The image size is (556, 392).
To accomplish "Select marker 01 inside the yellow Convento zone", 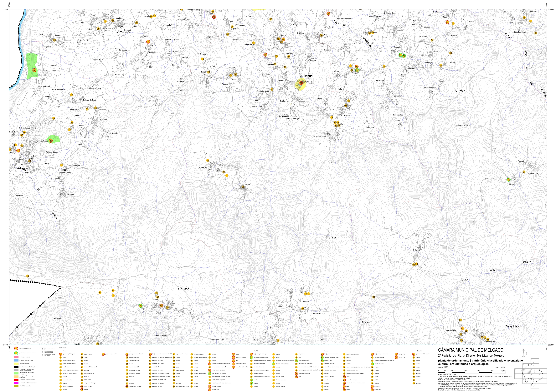I will pos(301,83).
